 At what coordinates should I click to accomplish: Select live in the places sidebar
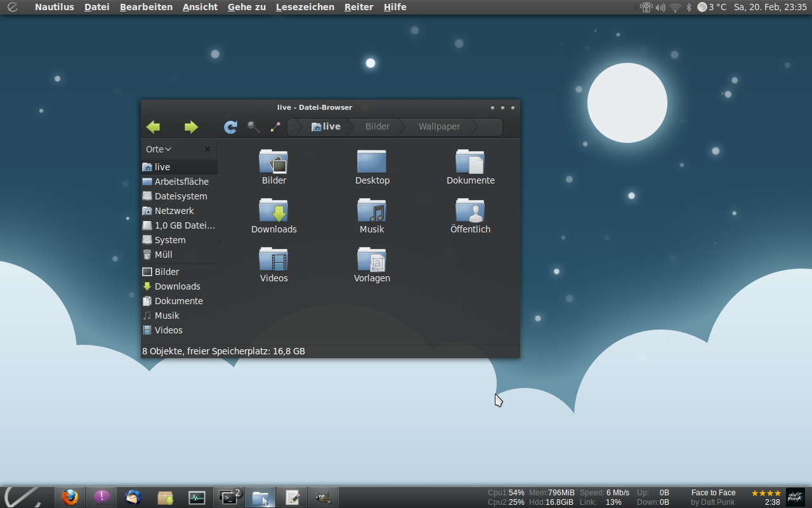pos(179,167)
